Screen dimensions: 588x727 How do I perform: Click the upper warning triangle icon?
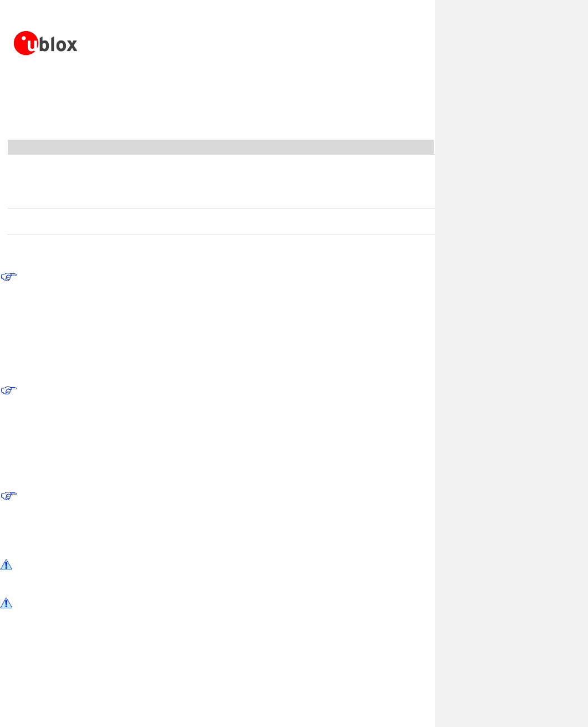[6, 565]
